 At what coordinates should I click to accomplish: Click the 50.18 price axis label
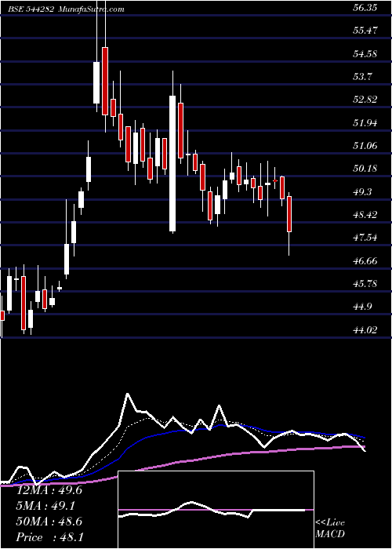(x=365, y=169)
